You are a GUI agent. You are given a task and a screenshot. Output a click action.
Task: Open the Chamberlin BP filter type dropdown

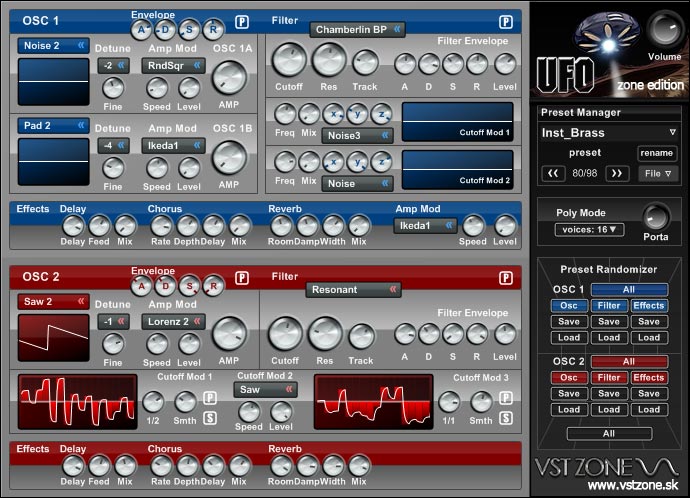357,30
